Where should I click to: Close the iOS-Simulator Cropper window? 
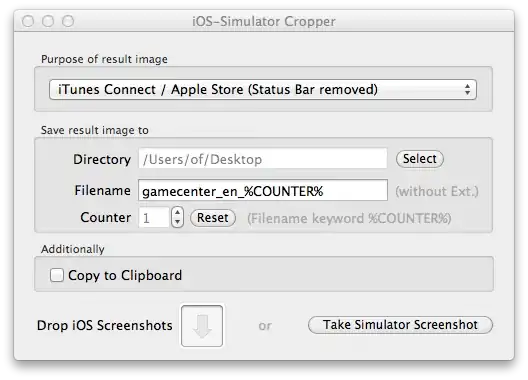coord(28,21)
